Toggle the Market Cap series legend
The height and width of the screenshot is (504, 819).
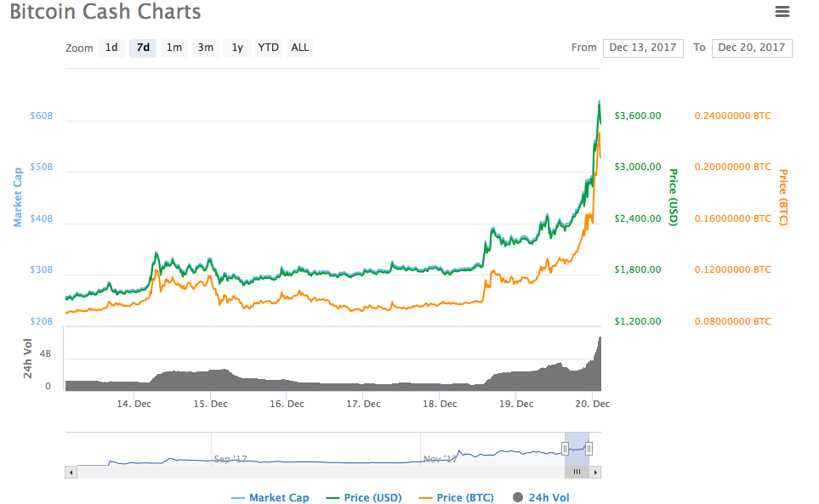[270, 498]
